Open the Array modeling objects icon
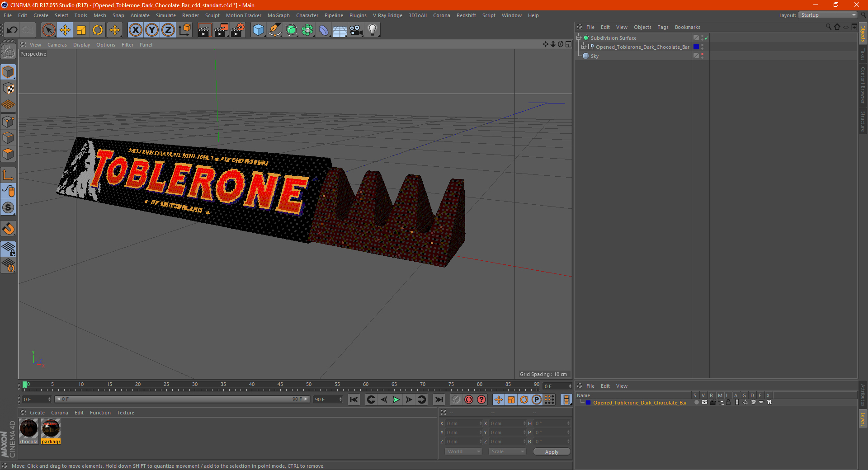This screenshot has width=868, height=470. (307, 30)
